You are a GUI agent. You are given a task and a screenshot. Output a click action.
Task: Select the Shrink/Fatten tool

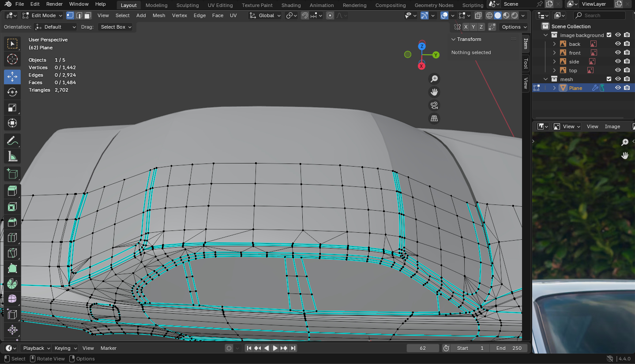tap(12, 330)
